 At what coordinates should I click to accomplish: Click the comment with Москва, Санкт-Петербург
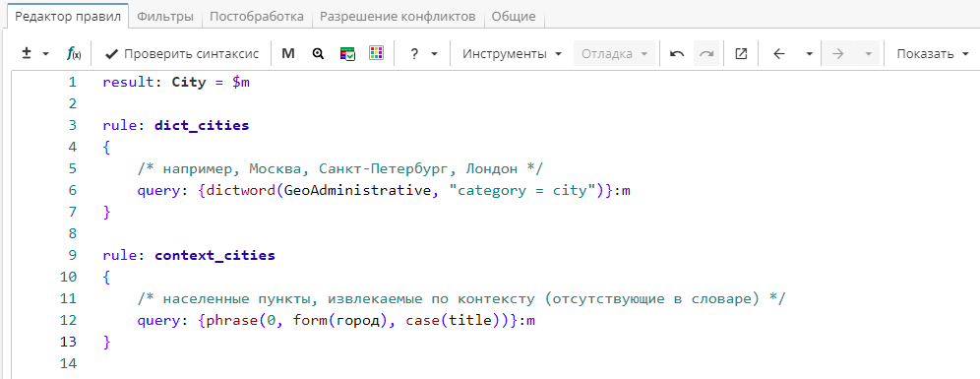pos(340,169)
